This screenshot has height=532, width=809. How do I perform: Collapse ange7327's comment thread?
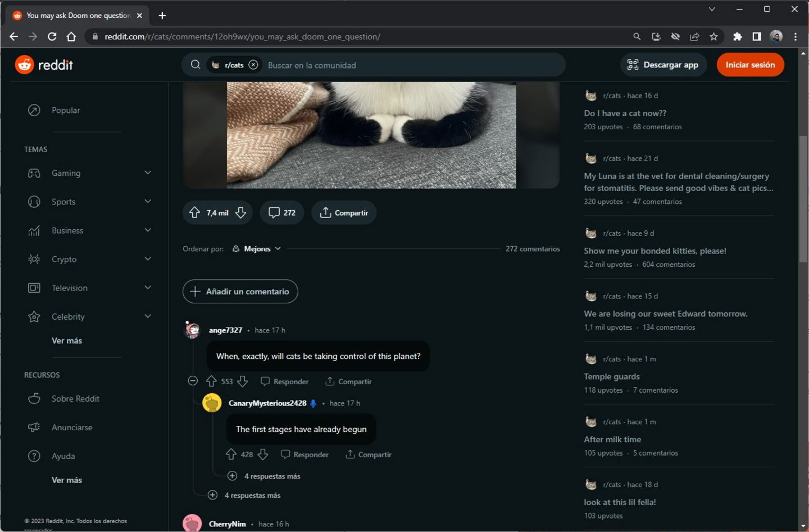(193, 381)
